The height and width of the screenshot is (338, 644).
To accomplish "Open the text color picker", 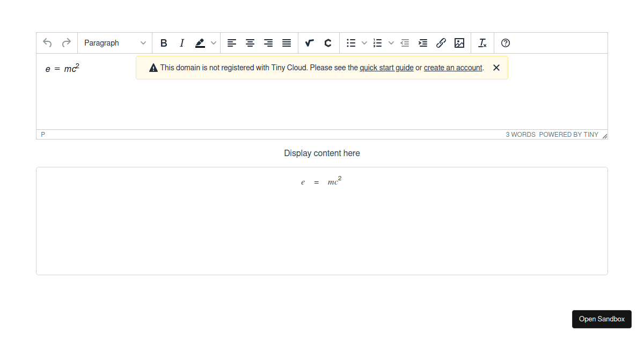I will 200,43.
